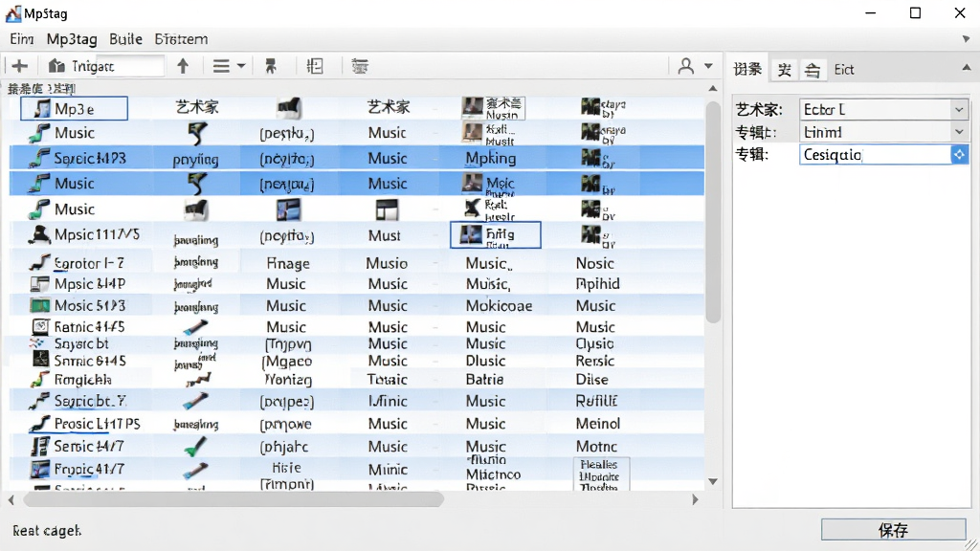This screenshot has height=551, width=980.
Task: Open the Mp3tag menu
Action: (72, 38)
